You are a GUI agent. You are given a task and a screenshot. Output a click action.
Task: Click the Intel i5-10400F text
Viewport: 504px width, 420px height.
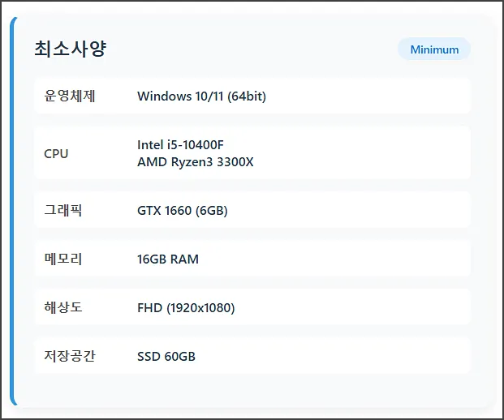[x=180, y=145]
